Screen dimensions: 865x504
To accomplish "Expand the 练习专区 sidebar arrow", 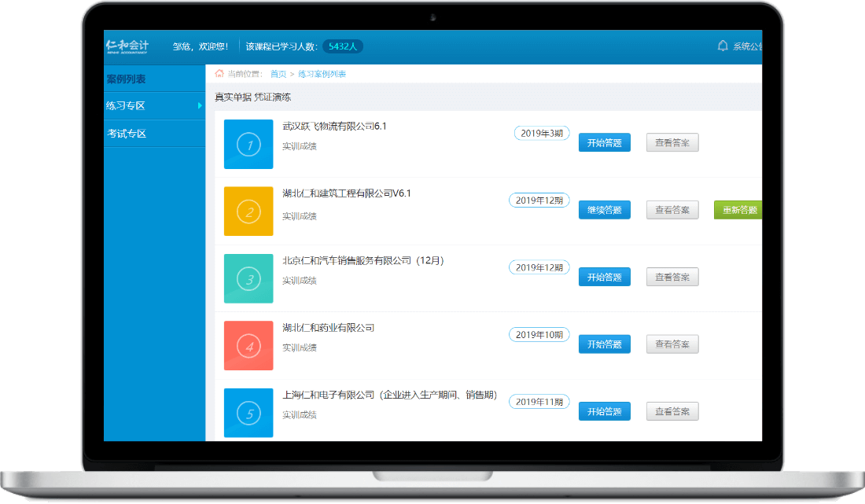I will tap(200, 105).
